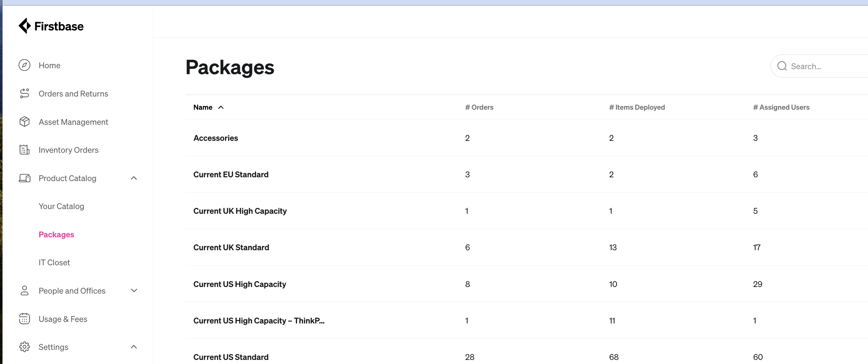
Task: Click the Usage & Fees calendar icon
Action: [24, 319]
